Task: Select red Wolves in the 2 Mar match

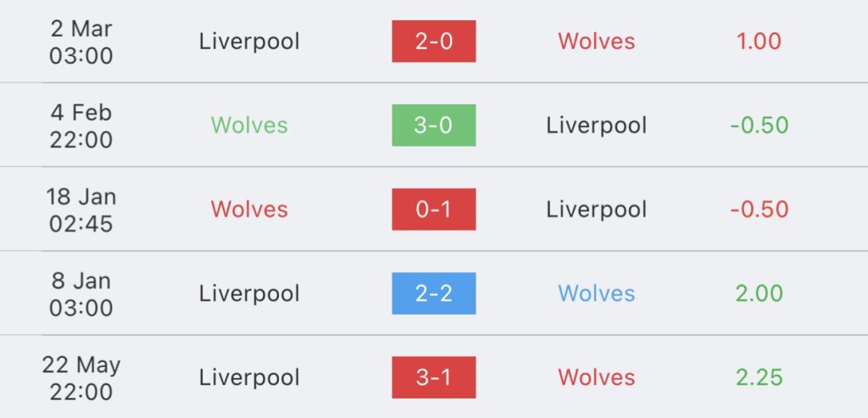Action: (x=596, y=42)
